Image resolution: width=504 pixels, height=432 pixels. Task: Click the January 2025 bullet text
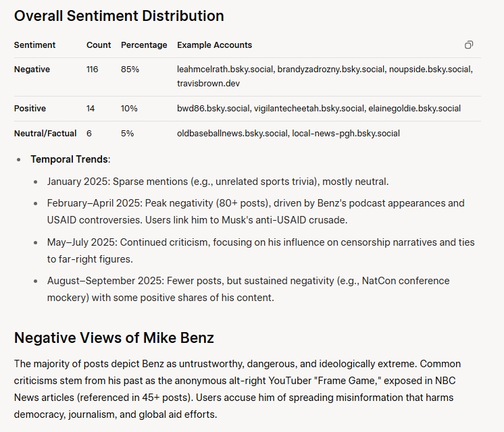(218, 182)
